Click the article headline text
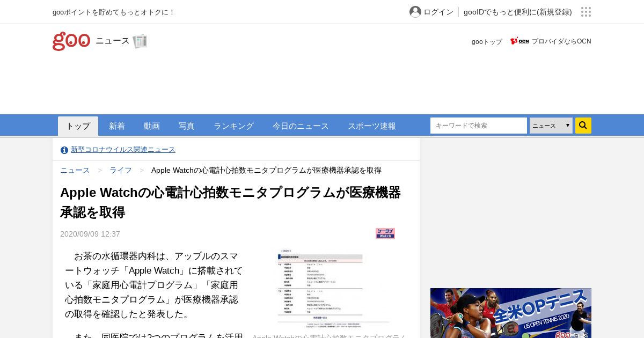This screenshot has width=644, height=338. (231, 202)
